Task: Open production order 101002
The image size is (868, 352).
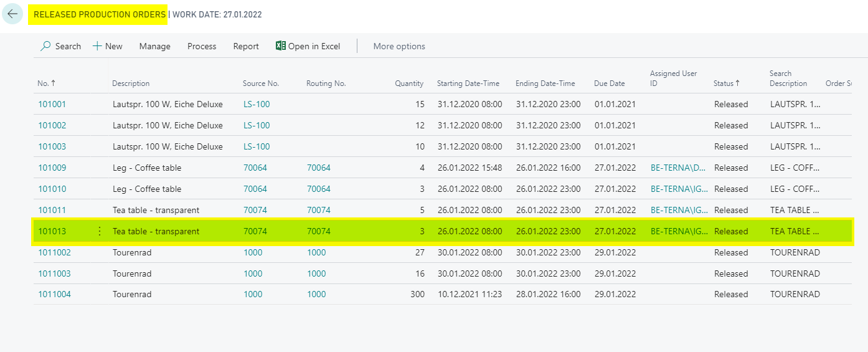Action: point(52,125)
